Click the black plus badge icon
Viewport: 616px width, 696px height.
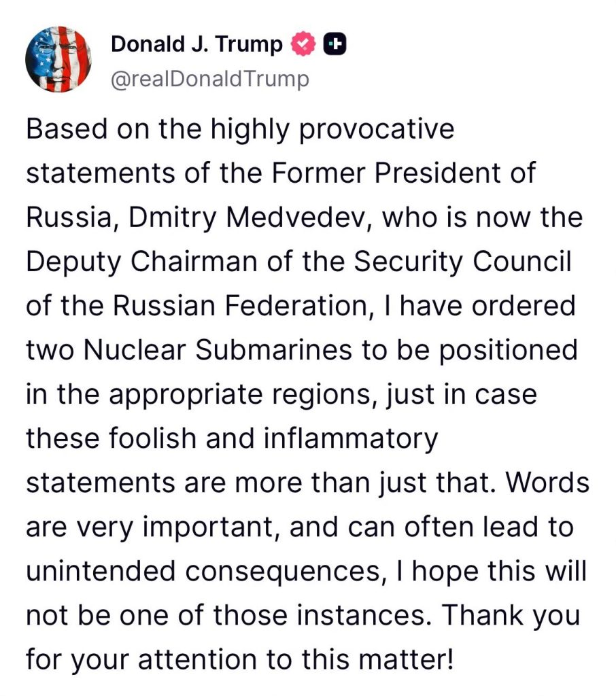pyautogui.click(x=335, y=45)
